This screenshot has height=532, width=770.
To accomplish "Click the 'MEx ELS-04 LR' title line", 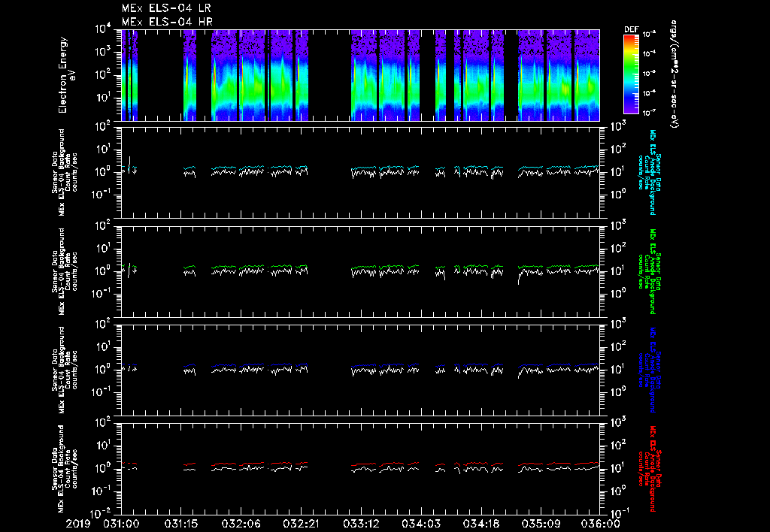I will pos(166,8).
